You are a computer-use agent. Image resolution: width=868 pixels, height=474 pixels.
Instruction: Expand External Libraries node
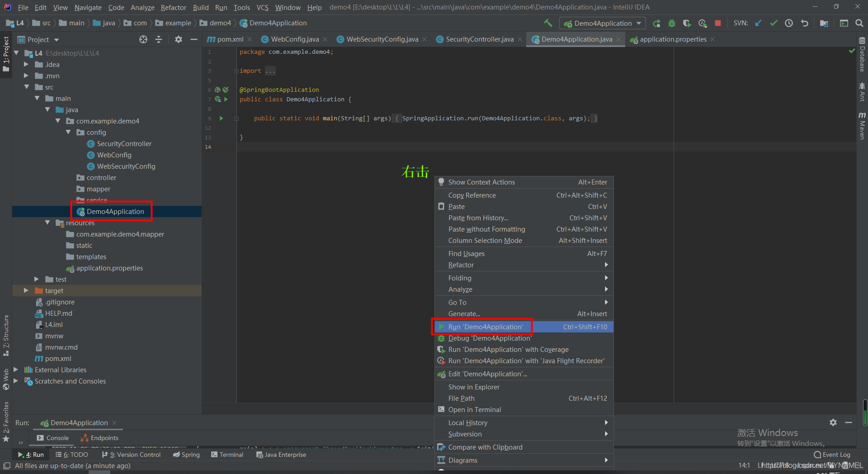pos(16,370)
